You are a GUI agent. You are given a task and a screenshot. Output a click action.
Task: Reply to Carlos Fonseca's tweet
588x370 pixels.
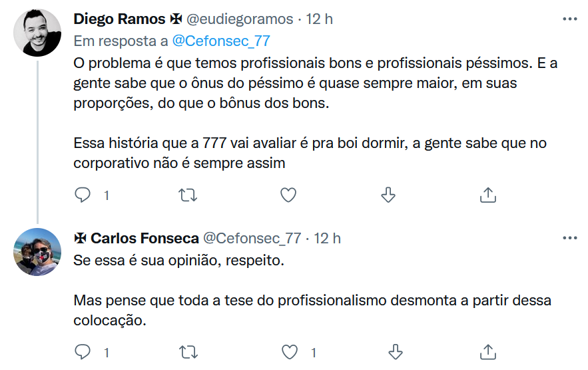(83, 351)
